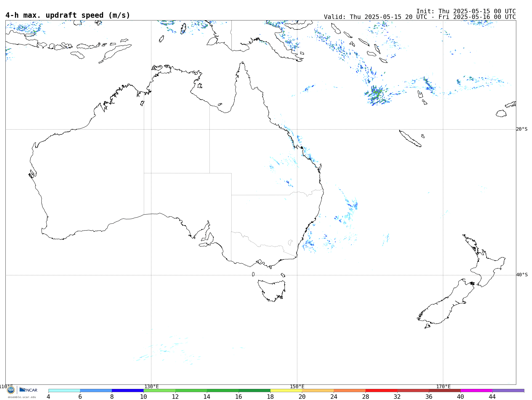Viewport: 532px width, 400px height.
Task: Click the 150°E longitude label
Action: point(297,387)
